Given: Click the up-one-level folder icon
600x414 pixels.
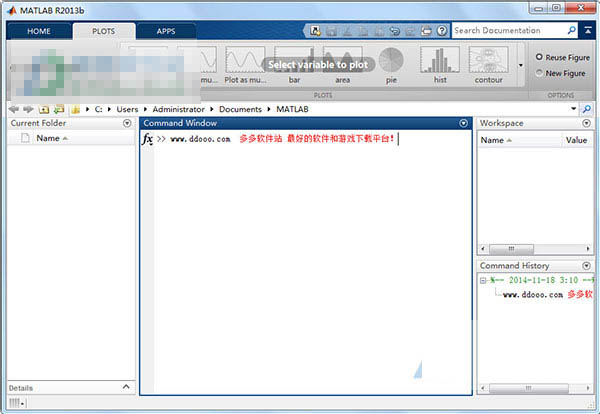Looking at the screenshot, I should click(44, 110).
